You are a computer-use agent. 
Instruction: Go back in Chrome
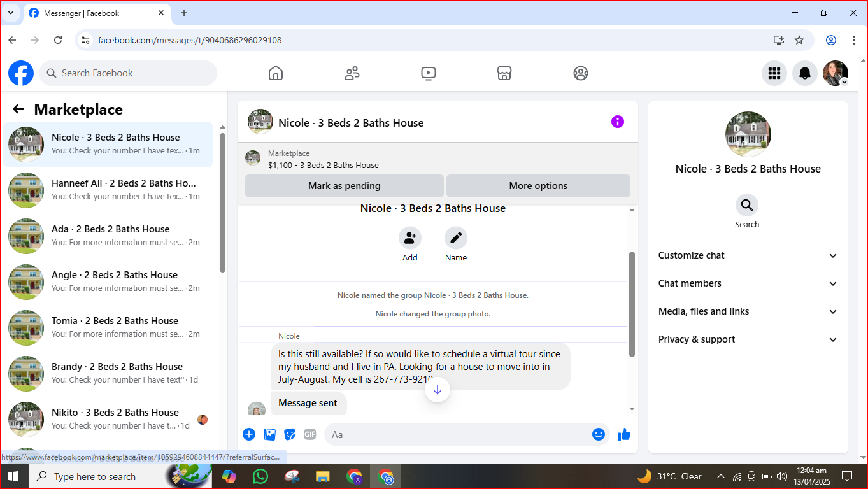point(12,40)
